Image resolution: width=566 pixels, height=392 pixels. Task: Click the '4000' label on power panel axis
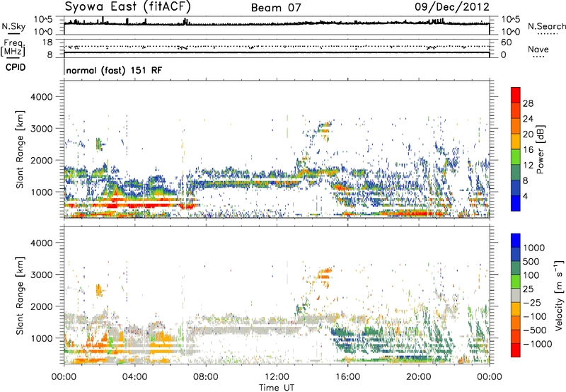(x=41, y=97)
